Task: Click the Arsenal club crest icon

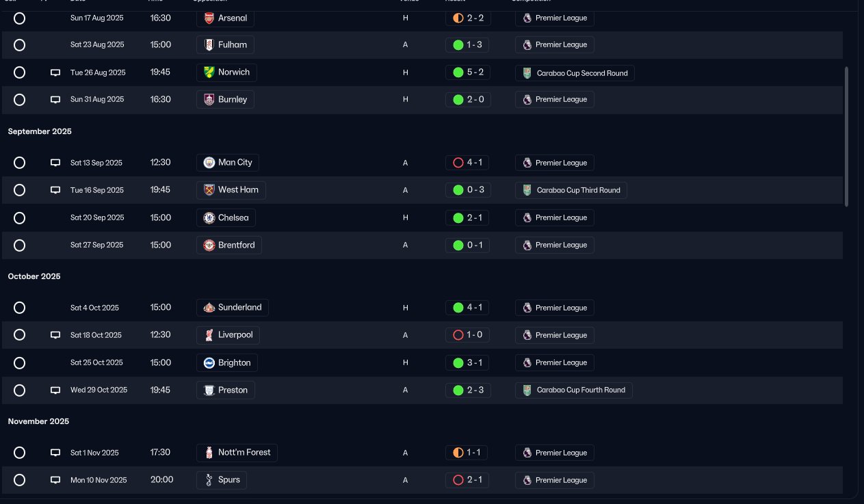Action: point(209,18)
